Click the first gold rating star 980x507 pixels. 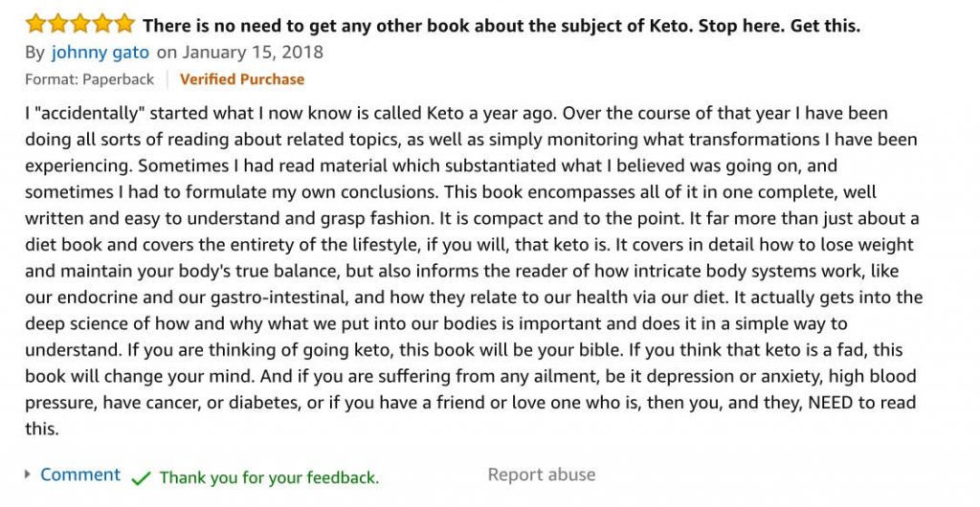36,24
